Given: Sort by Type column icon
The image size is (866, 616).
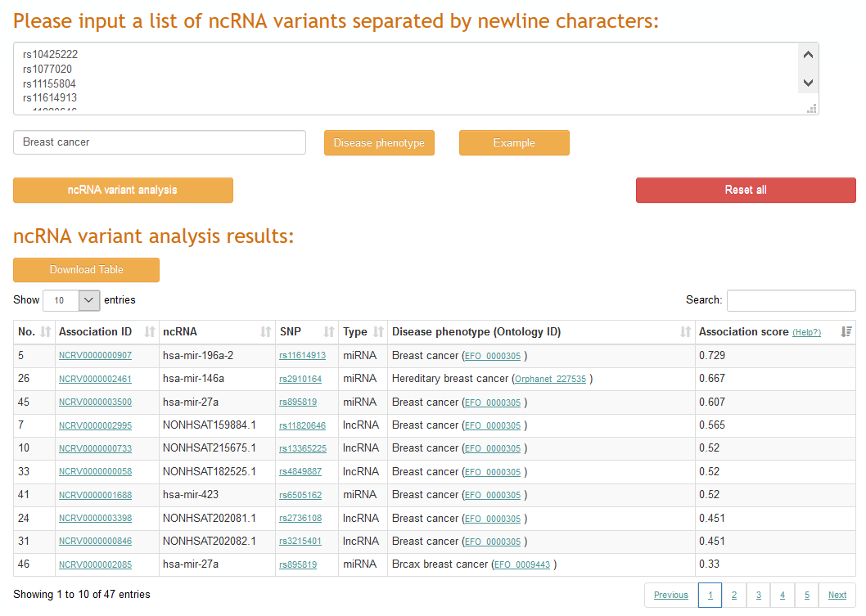Looking at the screenshot, I should pyautogui.click(x=378, y=332).
